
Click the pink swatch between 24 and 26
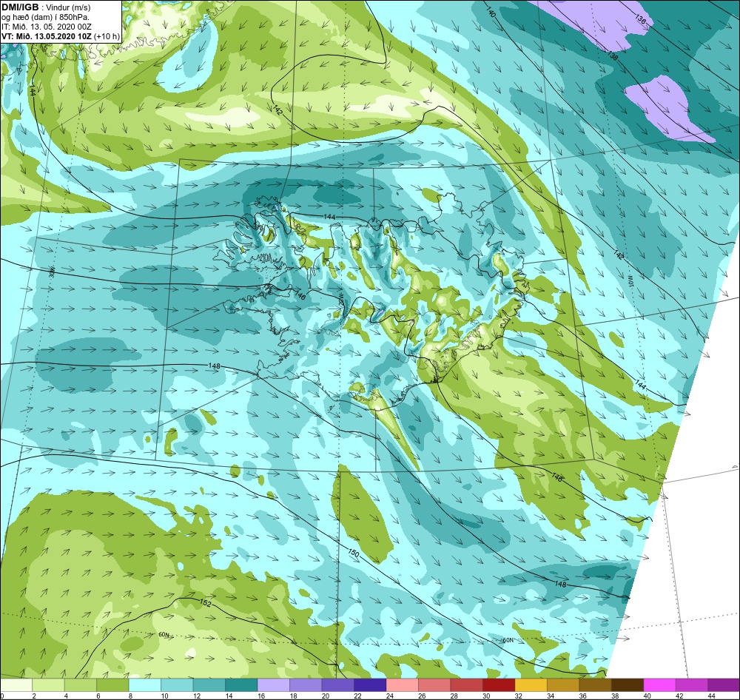(402, 685)
